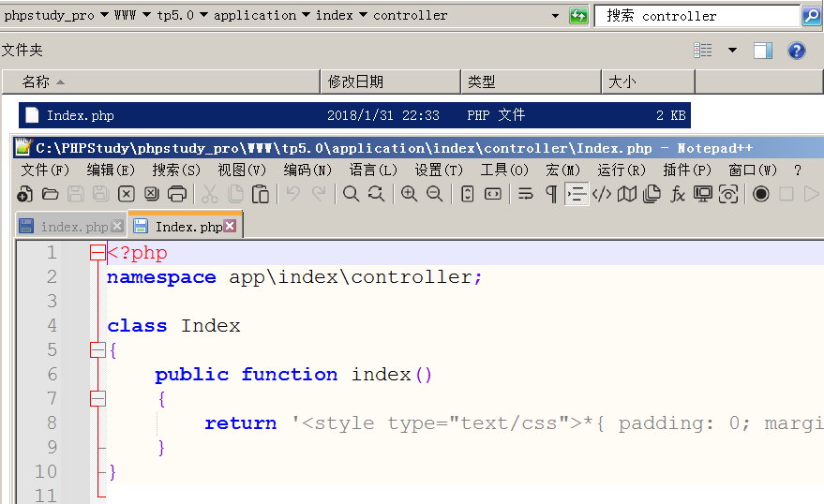Click the Save file icon in the toolbar
This screenshot has height=504, width=824.
click(x=75, y=194)
